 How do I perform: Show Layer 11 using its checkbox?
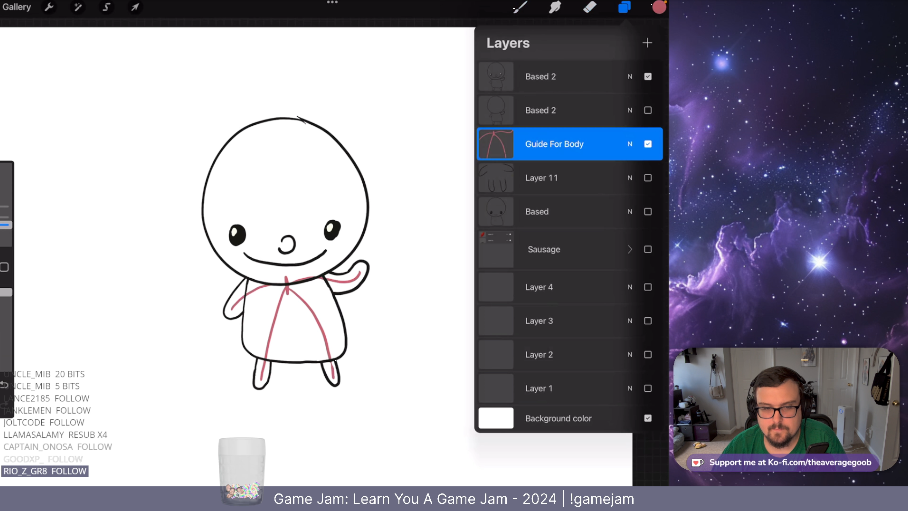tap(648, 178)
